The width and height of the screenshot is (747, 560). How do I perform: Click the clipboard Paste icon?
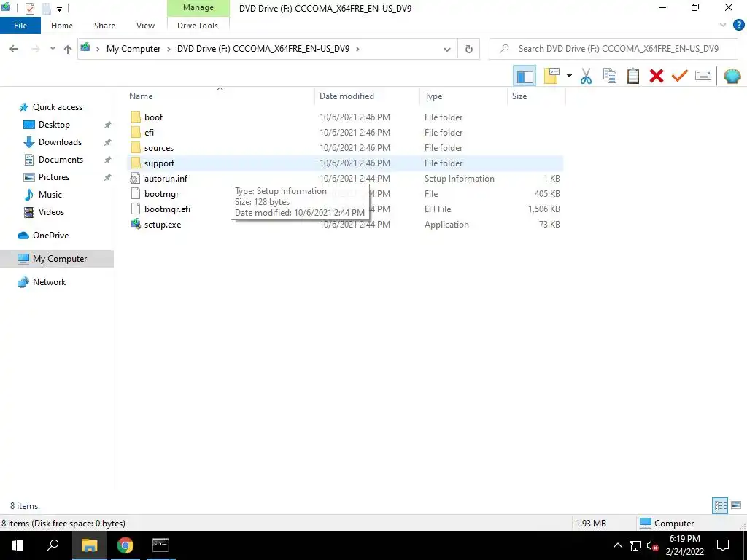632,76
